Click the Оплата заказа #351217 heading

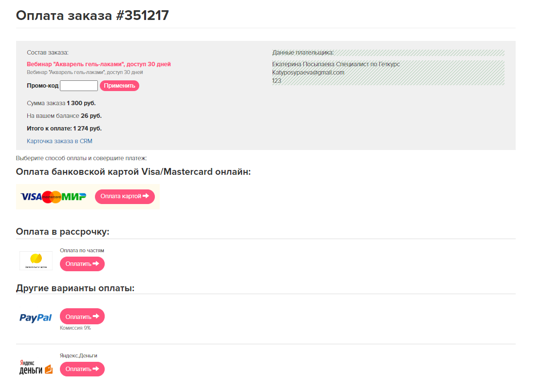click(93, 15)
